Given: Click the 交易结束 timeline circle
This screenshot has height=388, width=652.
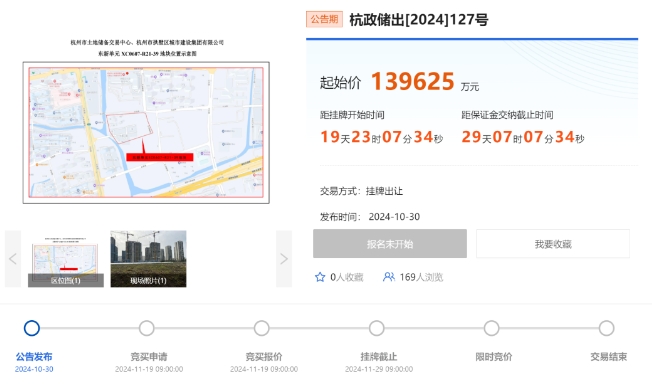Looking at the screenshot, I should click(x=606, y=328).
